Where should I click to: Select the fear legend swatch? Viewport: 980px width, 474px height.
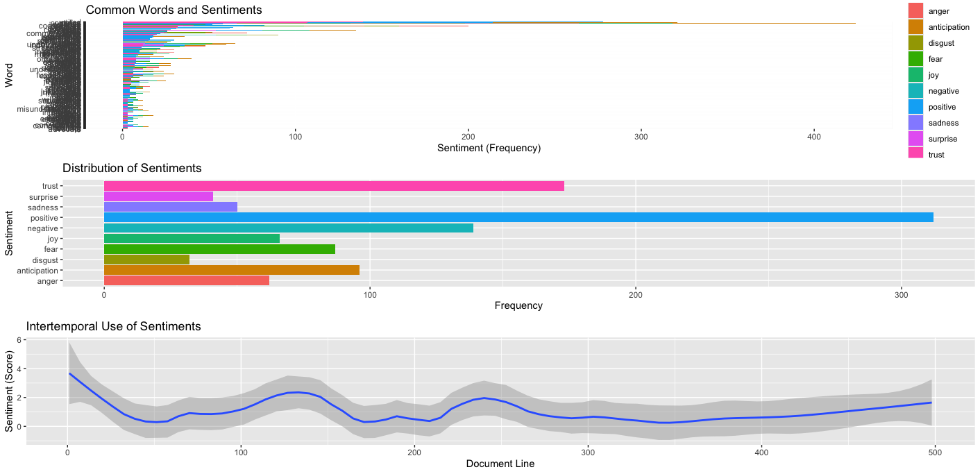(x=916, y=59)
